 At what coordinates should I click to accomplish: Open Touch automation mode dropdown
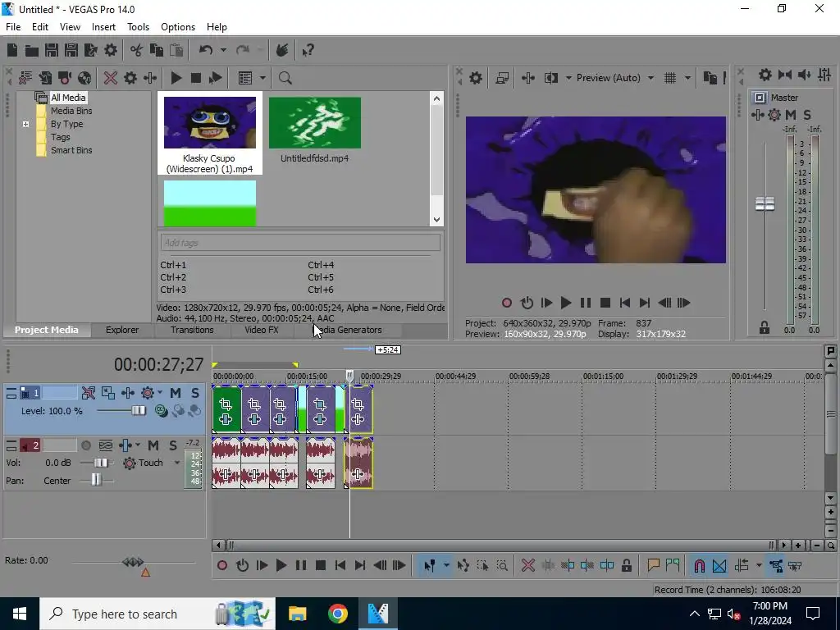tap(177, 463)
